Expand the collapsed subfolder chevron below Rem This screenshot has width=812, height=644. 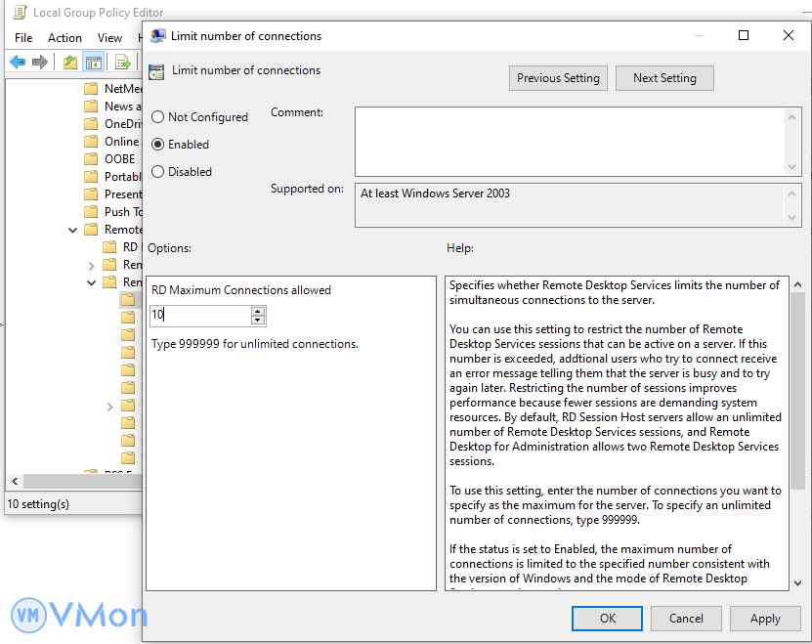click(109, 407)
